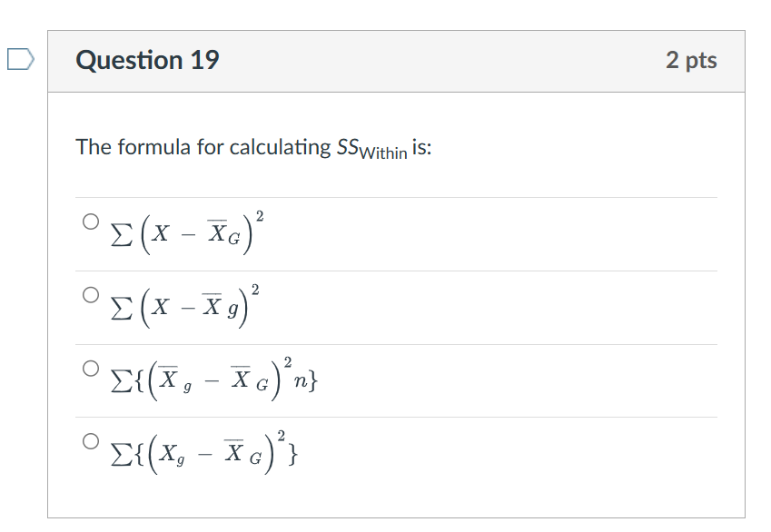The height and width of the screenshot is (532, 771).
Task: Choose the second option, Σ(X − X̄g)²
Action: click(89, 294)
